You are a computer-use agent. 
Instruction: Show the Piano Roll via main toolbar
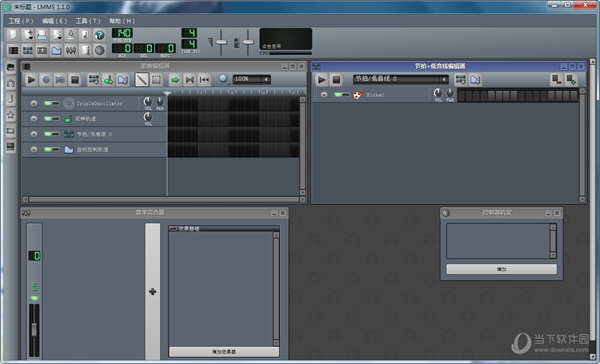(x=42, y=50)
